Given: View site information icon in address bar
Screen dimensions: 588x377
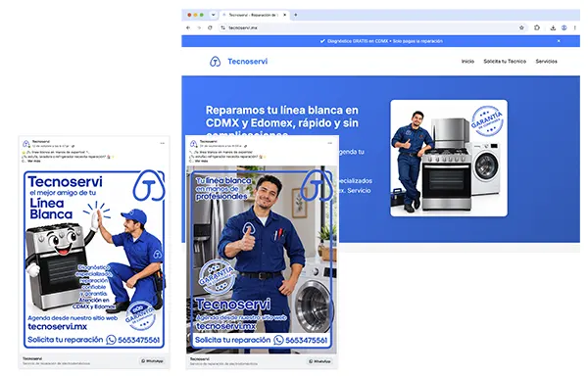Looking at the screenshot, I should click(x=223, y=27).
